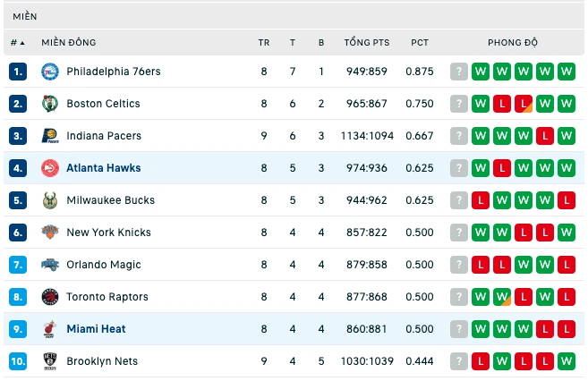Click the MIỀN ĐÔNG column header

tap(69, 42)
